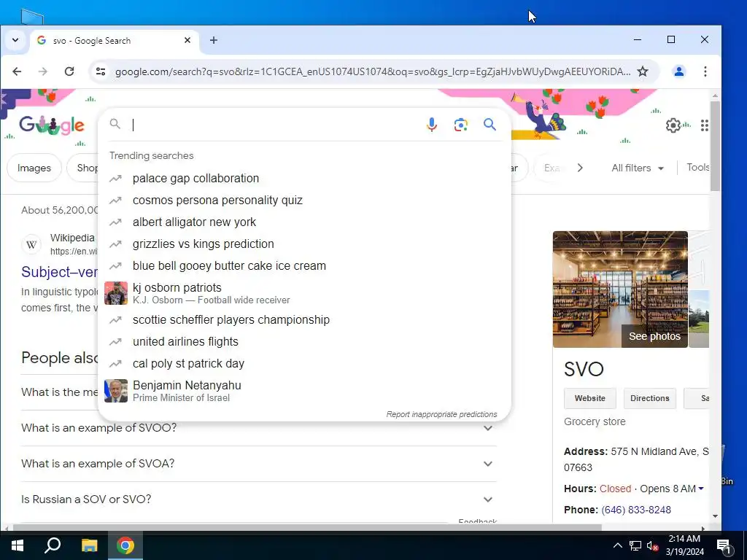
Task: Expand 'Is Russian a SOV or SVO?'
Action: point(259,499)
